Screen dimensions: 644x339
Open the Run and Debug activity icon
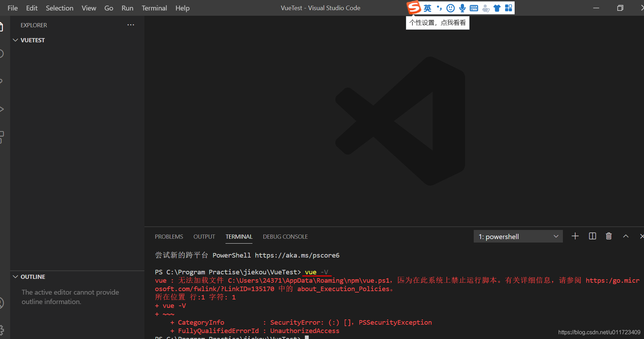[1, 109]
